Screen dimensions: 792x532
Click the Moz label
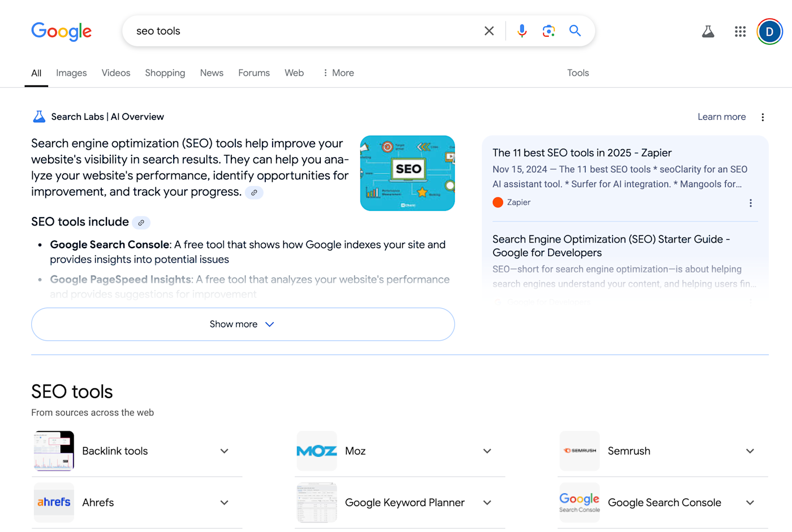[x=355, y=451]
